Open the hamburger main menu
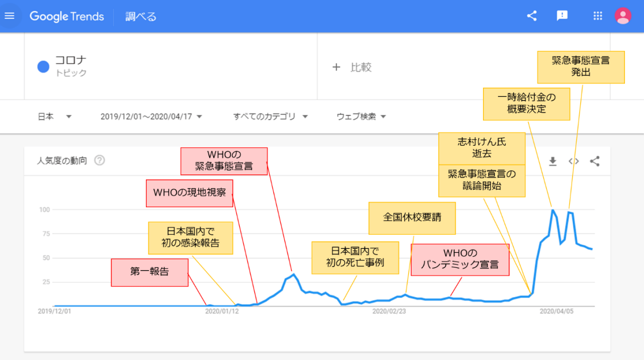 (10, 16)
